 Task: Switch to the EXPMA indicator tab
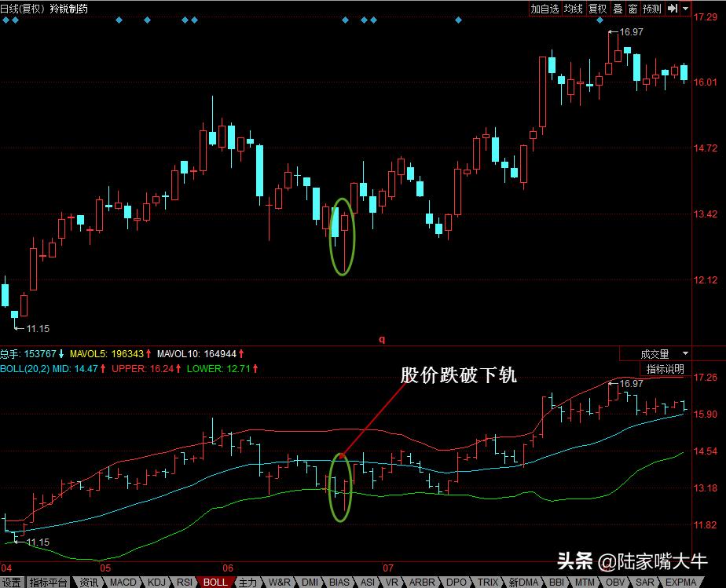click(680, 582)
